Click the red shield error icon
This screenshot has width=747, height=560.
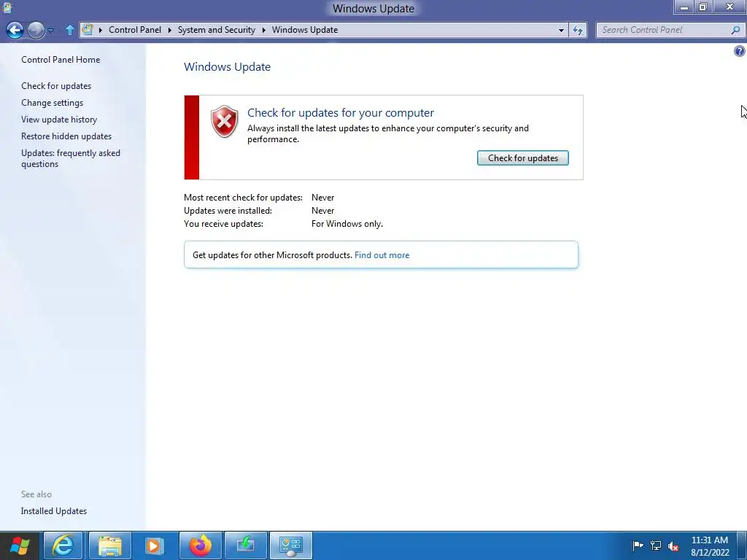[x=225, y=122]
